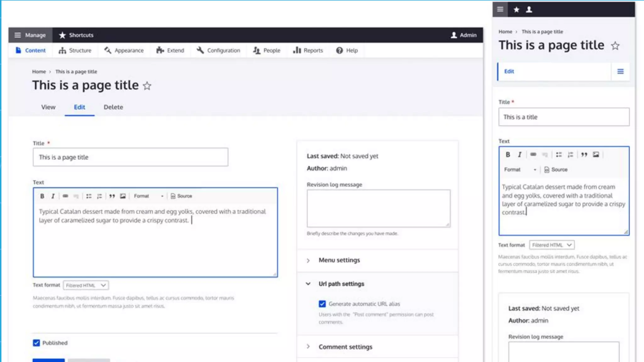Click into Revision log message textarea
Viewport: 644px width, 362px height.
click(x=378, y=208)
